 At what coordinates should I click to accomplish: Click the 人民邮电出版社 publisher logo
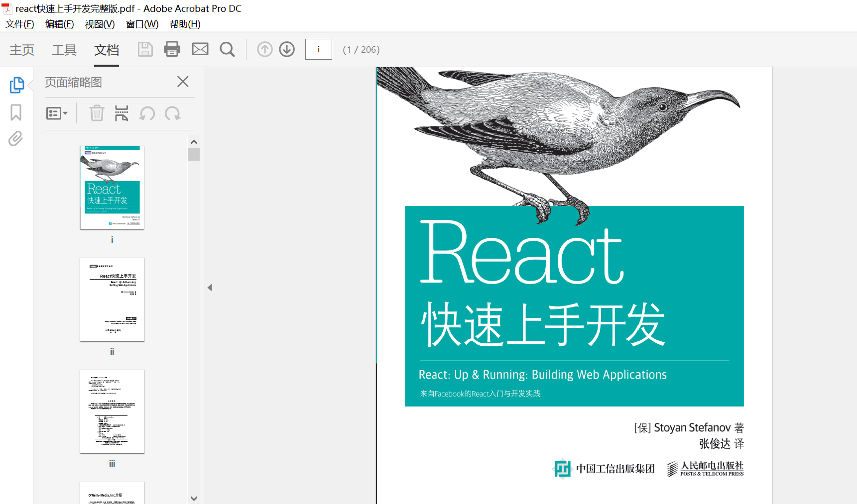[x=705, y=468]
